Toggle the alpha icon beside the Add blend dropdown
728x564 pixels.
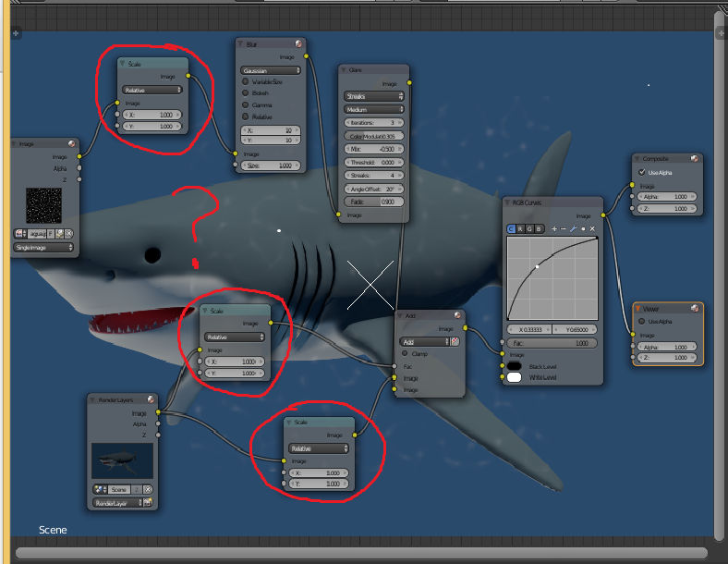click(455, 342)
